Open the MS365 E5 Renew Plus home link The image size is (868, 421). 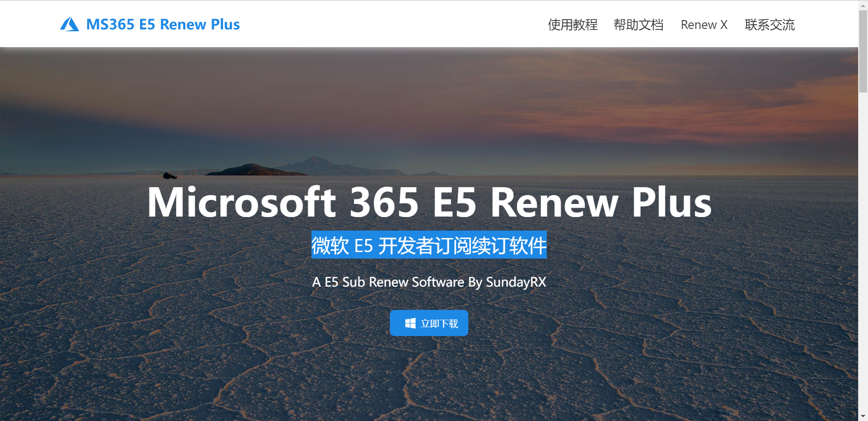(163, 24)
